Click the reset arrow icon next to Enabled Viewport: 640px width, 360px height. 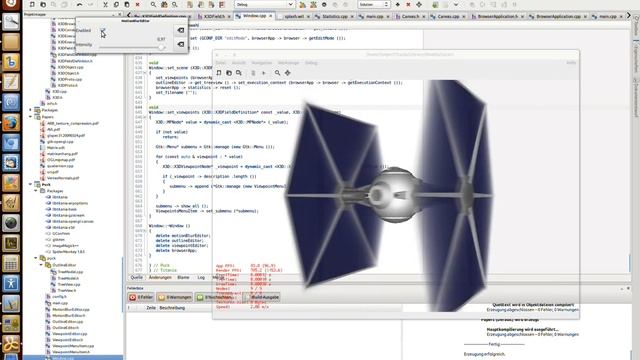[x=180, y=30]
